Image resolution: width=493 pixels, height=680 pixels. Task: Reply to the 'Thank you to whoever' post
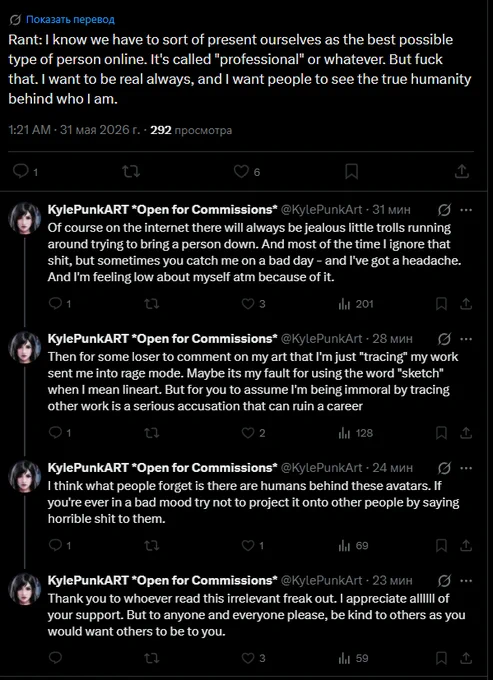56,658
